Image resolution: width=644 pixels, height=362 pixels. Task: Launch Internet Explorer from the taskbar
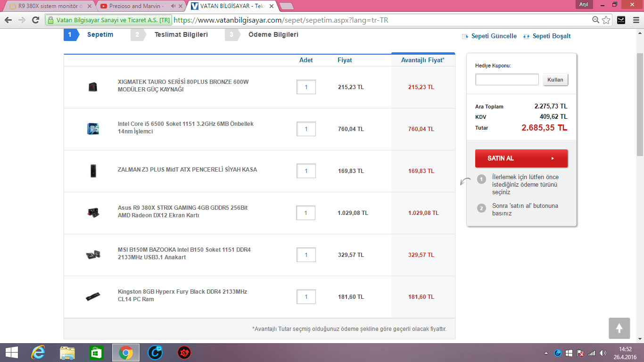click(x=38, y=353)
